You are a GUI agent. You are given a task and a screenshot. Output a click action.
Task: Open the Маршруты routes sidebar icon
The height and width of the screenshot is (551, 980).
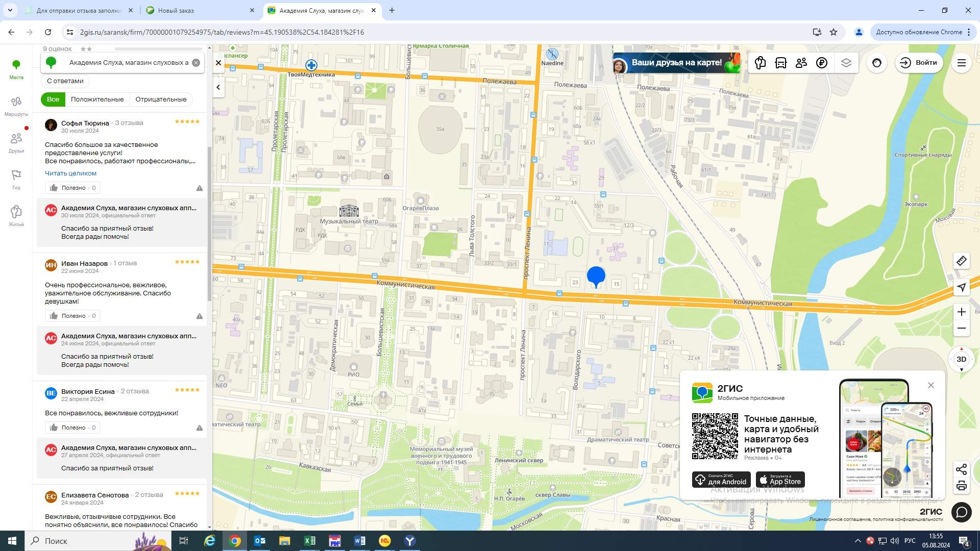16,106
